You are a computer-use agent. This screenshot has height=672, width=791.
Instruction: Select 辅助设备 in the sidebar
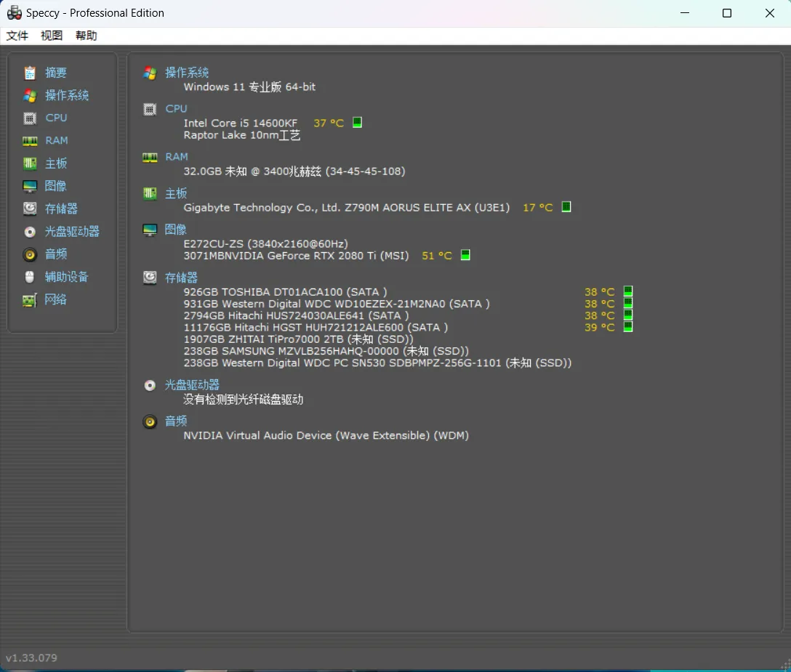point(66,277)
